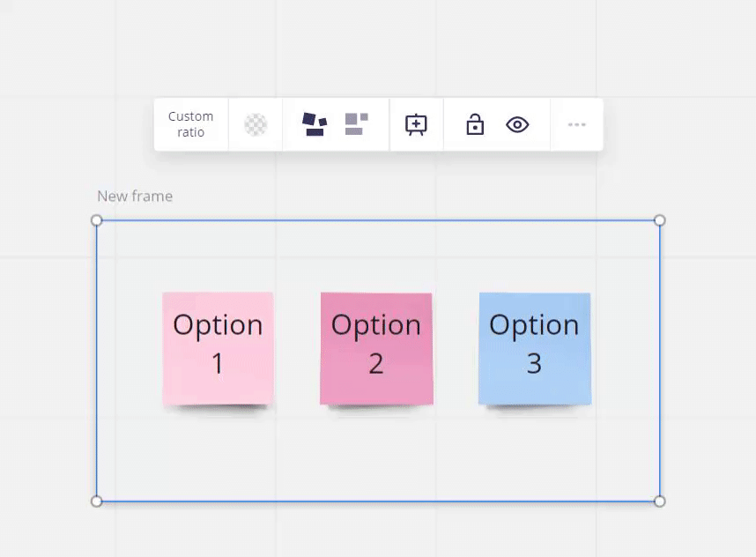This screenshot has height=557, width=756.
Task: Open the Custom ratio dropdown
Action: point(190,124)
